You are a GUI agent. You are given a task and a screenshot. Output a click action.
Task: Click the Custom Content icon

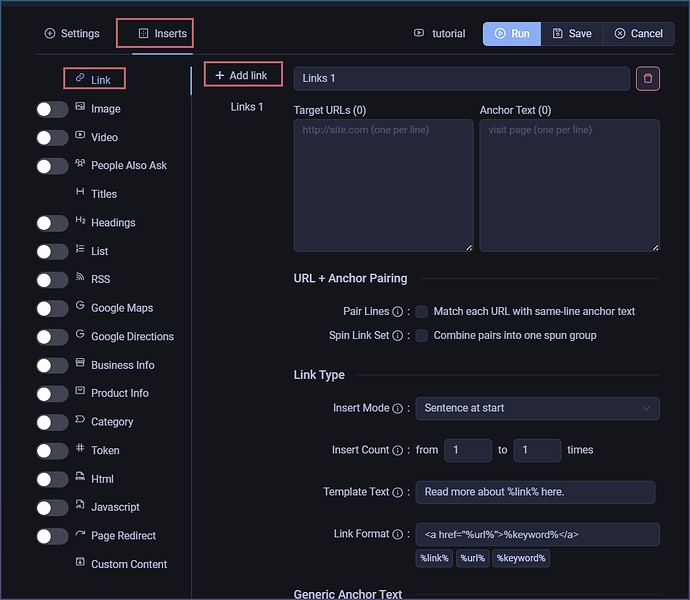coord(80,562)
